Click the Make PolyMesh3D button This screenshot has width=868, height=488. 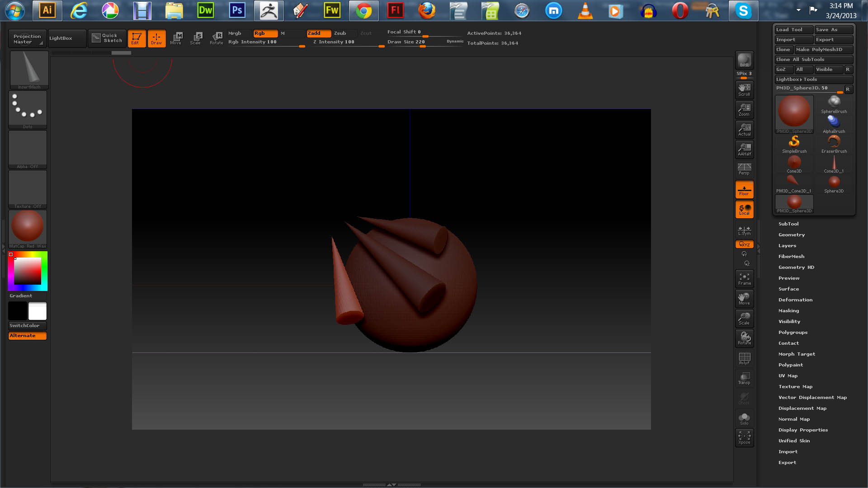[x=824, y=50]
